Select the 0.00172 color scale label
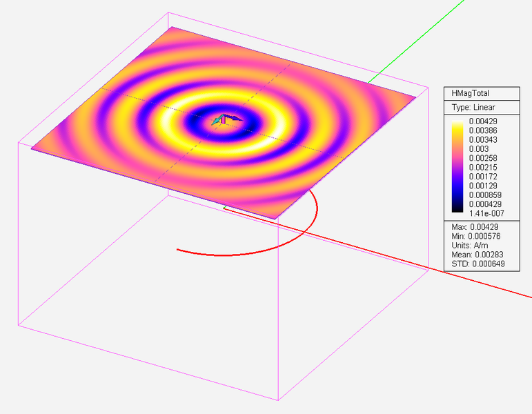The width and height of the screenshot is (532, 414). click(x=483, y=177)
